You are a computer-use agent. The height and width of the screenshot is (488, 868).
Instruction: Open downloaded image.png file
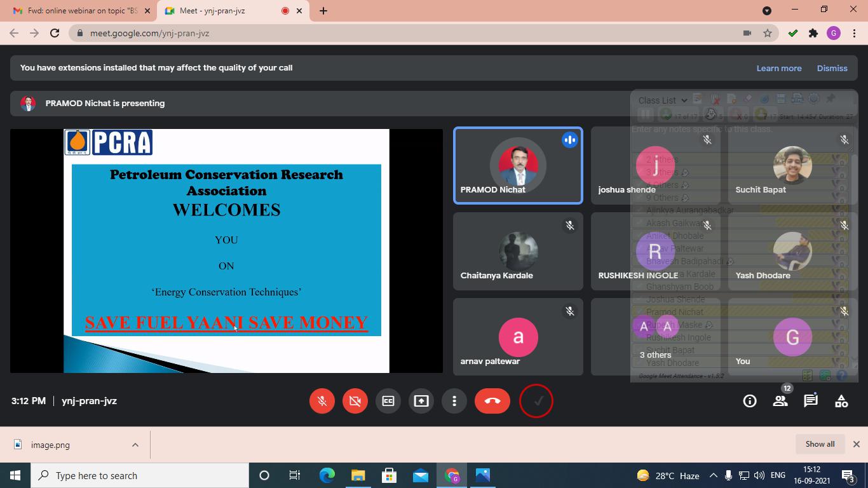click(x=50, y=445)
